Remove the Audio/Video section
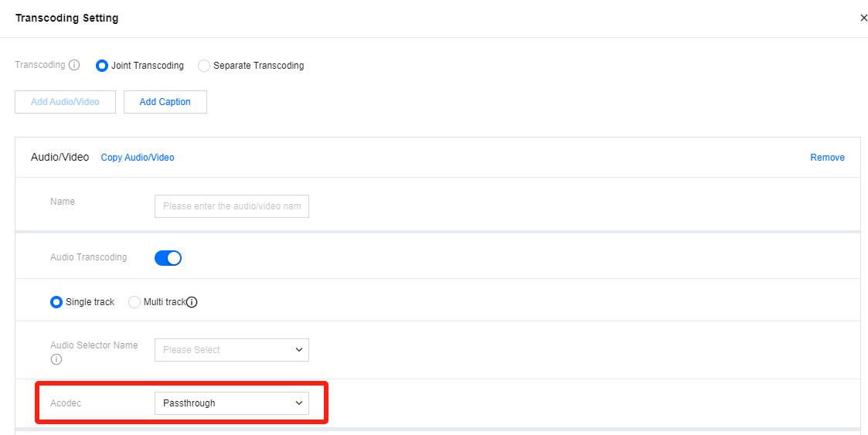This screenshot has width=868, height=435. tap(827, 158)
